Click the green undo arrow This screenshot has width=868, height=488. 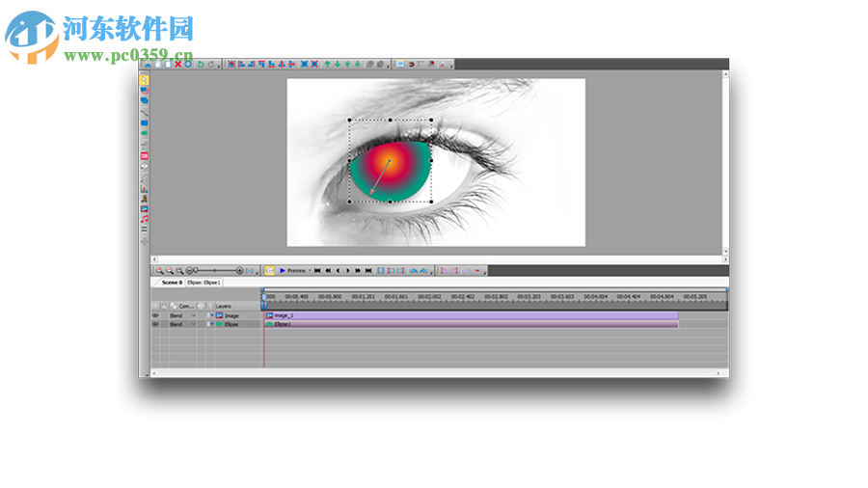[x=201, y=65]
